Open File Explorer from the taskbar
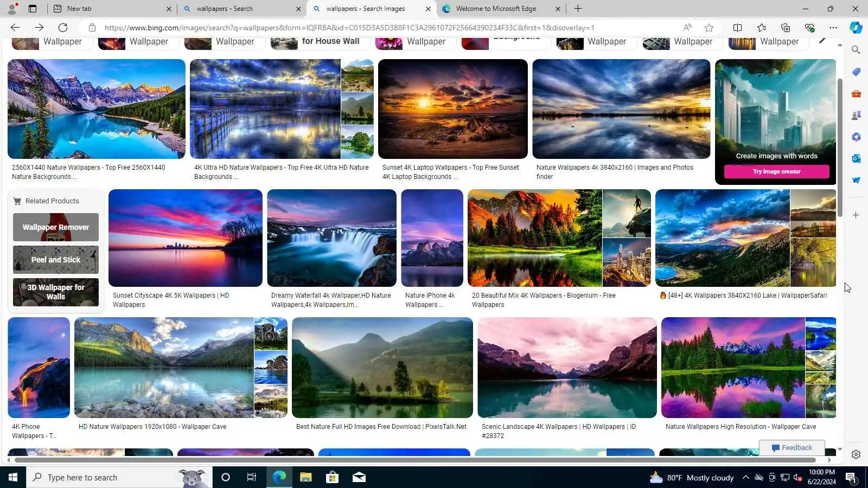868x488 pixels. coord(305,477)
